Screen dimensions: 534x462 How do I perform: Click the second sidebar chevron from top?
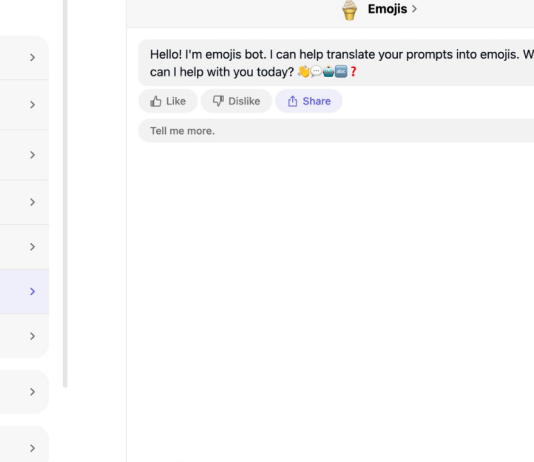point(32,105)
